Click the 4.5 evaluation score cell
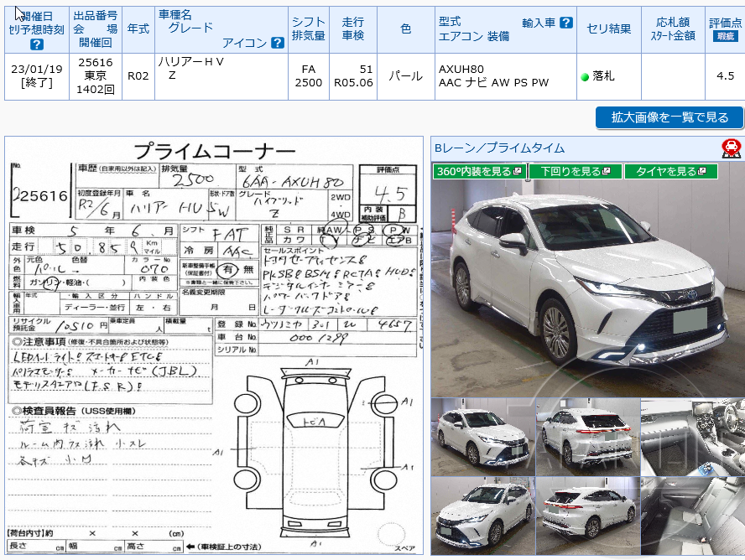The width and height of the screenshot is (745, 560). (x=723, y=75)
